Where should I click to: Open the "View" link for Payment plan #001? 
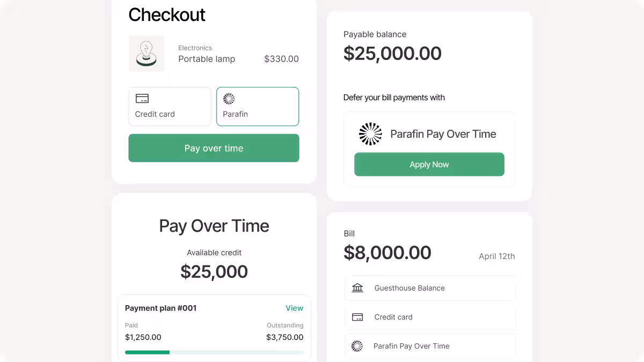[x=294, y=308]
